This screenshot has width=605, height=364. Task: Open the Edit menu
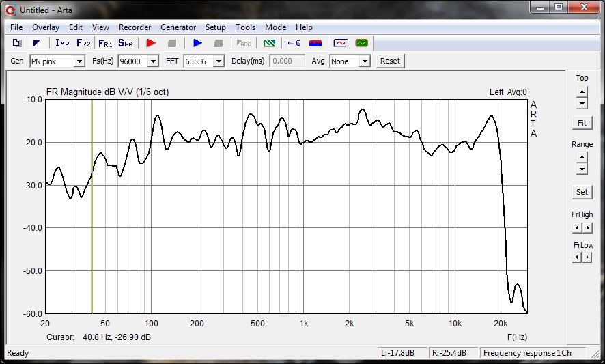coord(76,27)
